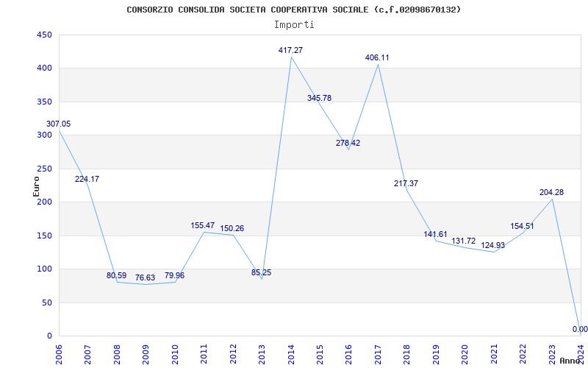
Task: Click the 2010 year tick label
Action: pyautogui.click(x=175, y=355)
